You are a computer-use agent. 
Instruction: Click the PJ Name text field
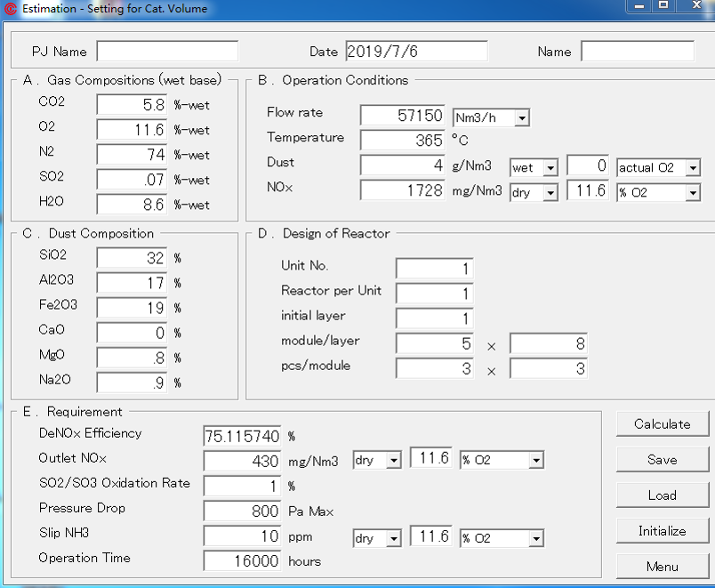[x=167, y=52]
